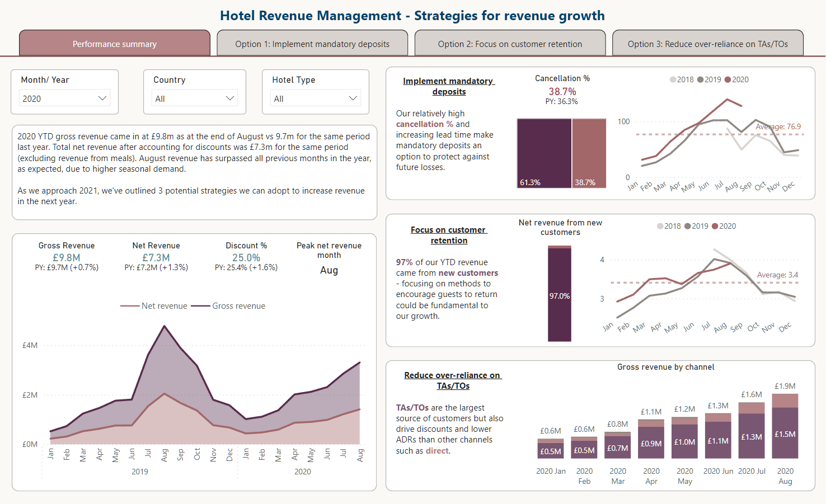Switch to Option 1: Implement mandatory deposits tab
826x504 pixels.
tap(312, 44)
